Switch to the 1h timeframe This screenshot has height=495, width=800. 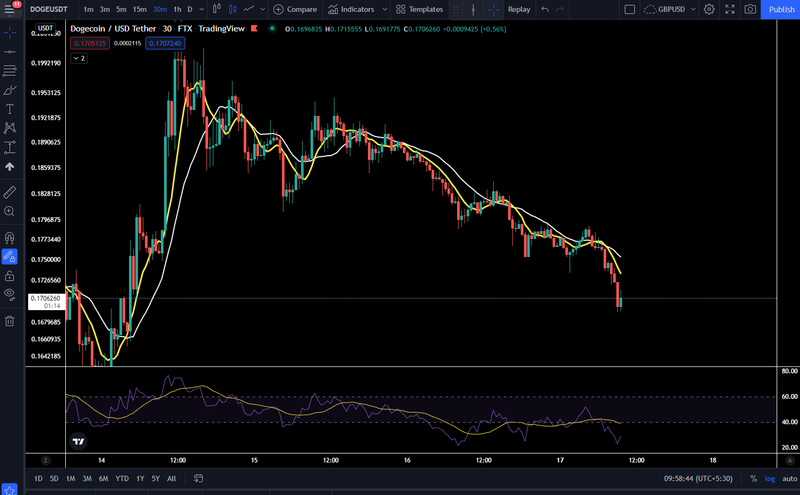tap(177, 9)
